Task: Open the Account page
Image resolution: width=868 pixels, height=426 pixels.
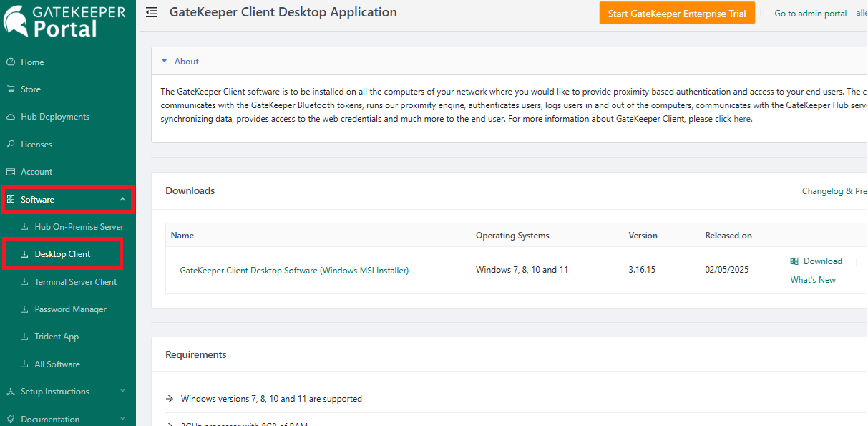Action: click(x=36, y=172)
